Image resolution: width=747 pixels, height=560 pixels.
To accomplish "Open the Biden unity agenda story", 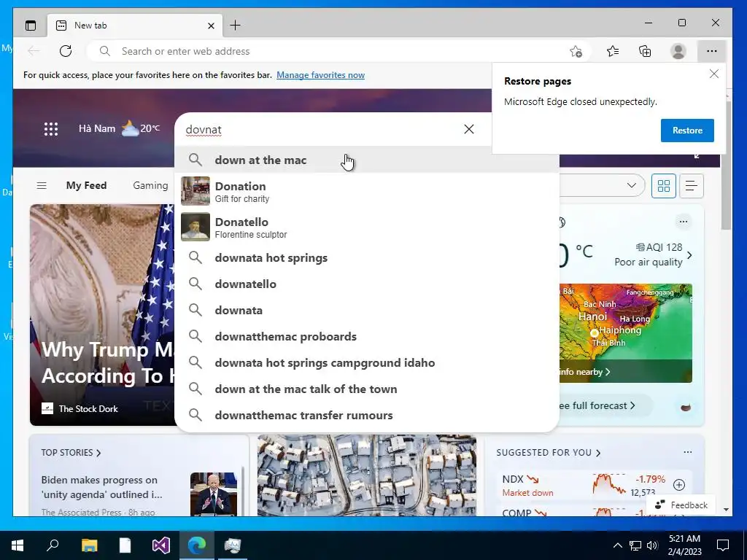I will click(x=101, y=487).
